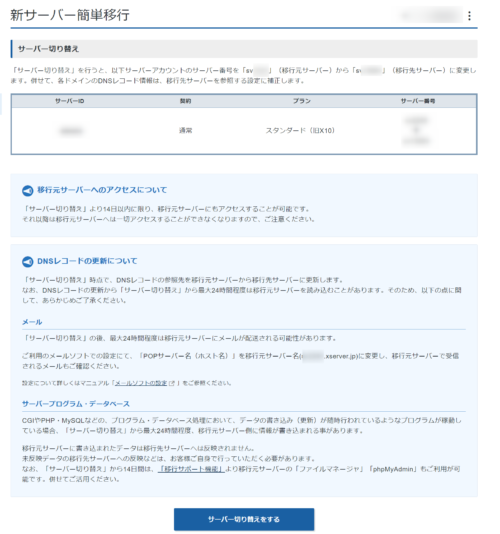Viewport: 500px width, 534px height.
Task: Select the 契約 column header
Action: (186, 101)
